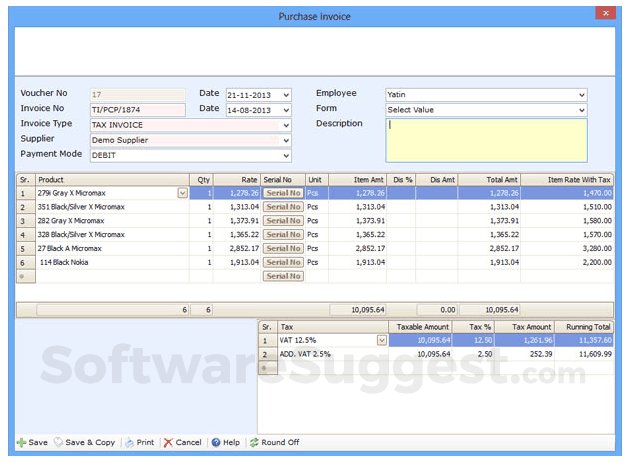
Task: Expand the VAT 12.5% tax dropdown
Action: click(381, 340)
